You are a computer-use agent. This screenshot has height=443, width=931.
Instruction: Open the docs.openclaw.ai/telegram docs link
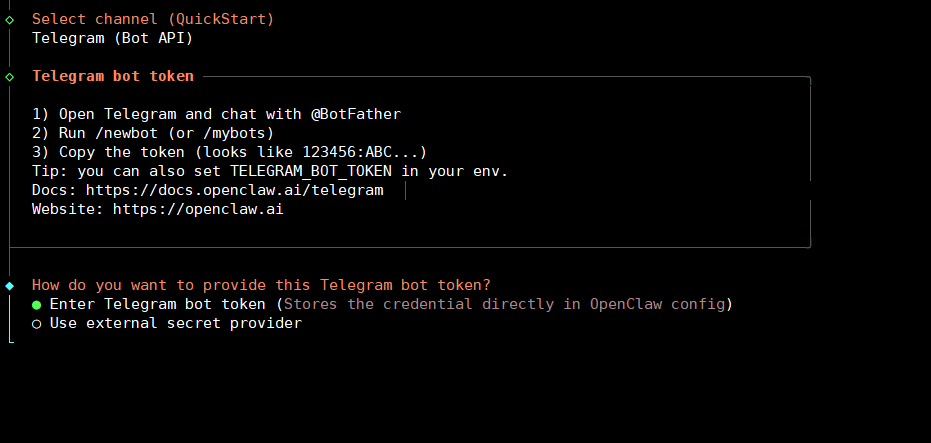(234, 190)
